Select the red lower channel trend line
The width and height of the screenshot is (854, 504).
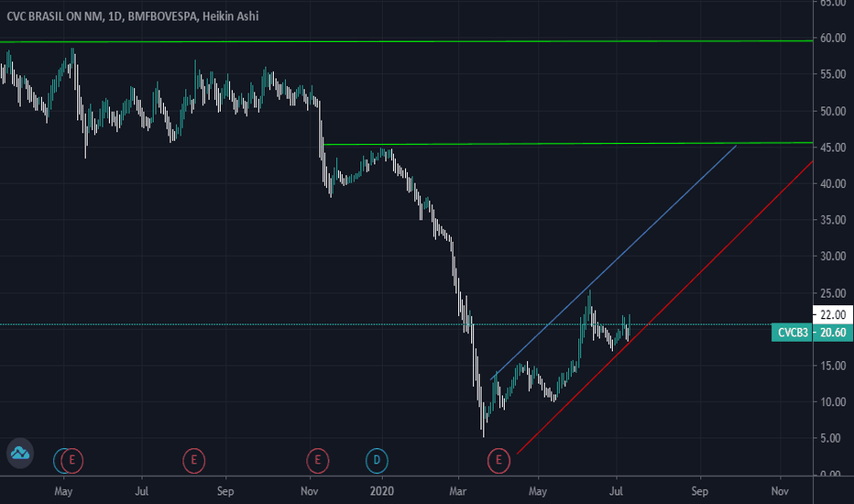tap(664, 307)
